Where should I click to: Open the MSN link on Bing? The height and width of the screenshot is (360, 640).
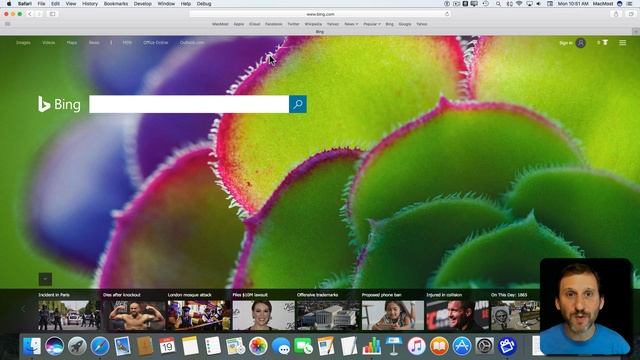[x=127, y=42]
